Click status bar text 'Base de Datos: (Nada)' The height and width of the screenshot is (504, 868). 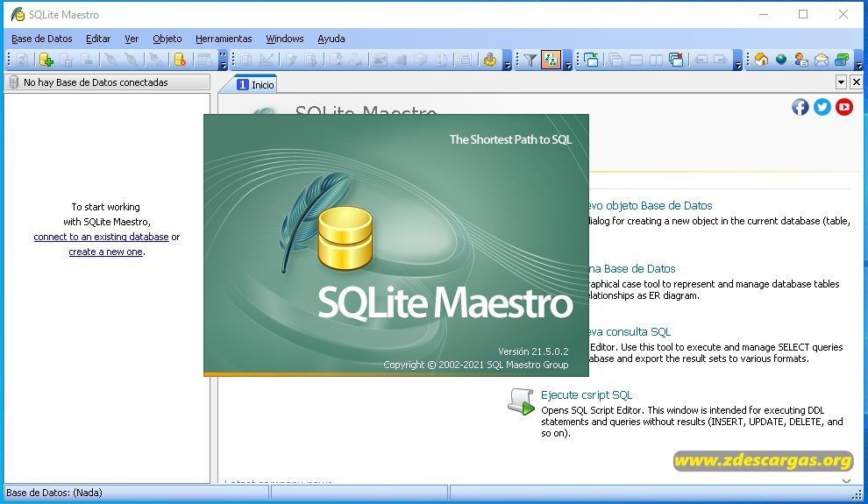(54, 493)
